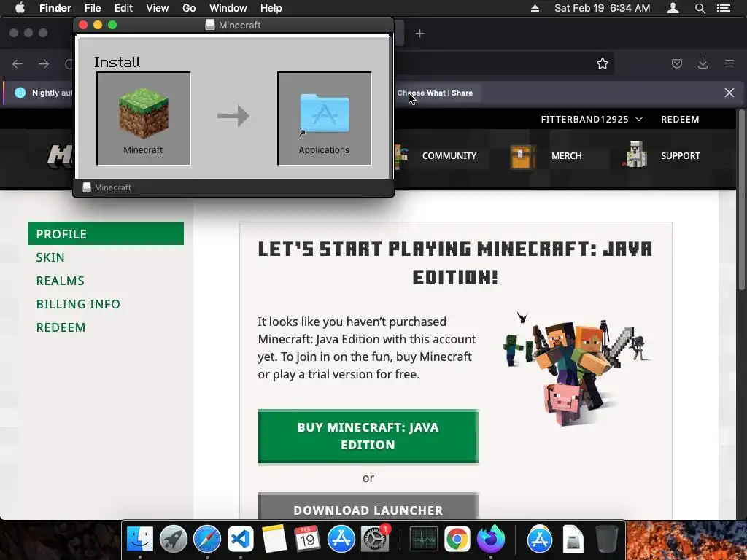Open Activity Monitor from the Dock

coord(424,539)
